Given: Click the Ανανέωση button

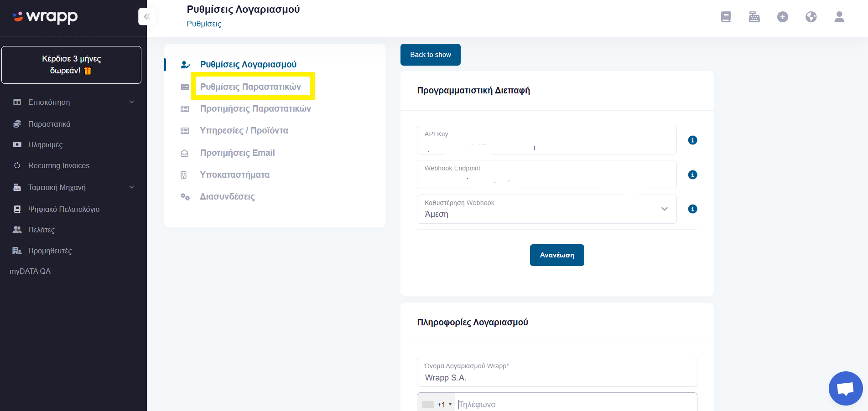Looking at the screenshot, I should (x=556, y=255).
